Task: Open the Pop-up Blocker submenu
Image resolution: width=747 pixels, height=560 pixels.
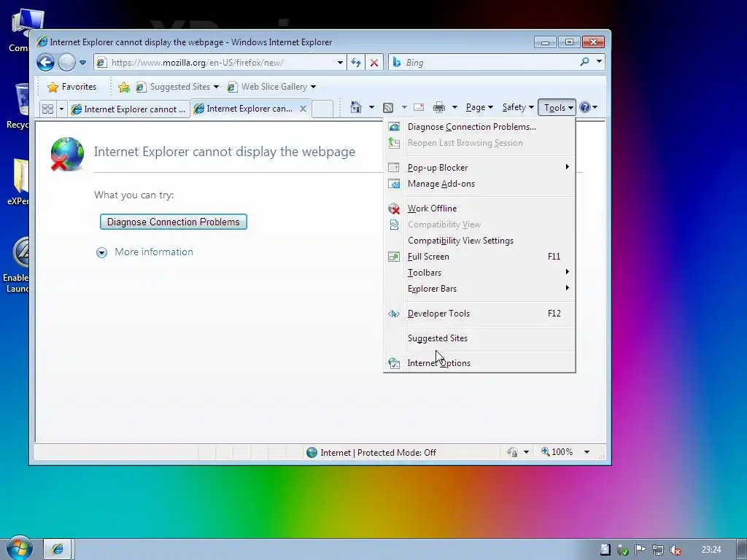Action: pos(480,168)
